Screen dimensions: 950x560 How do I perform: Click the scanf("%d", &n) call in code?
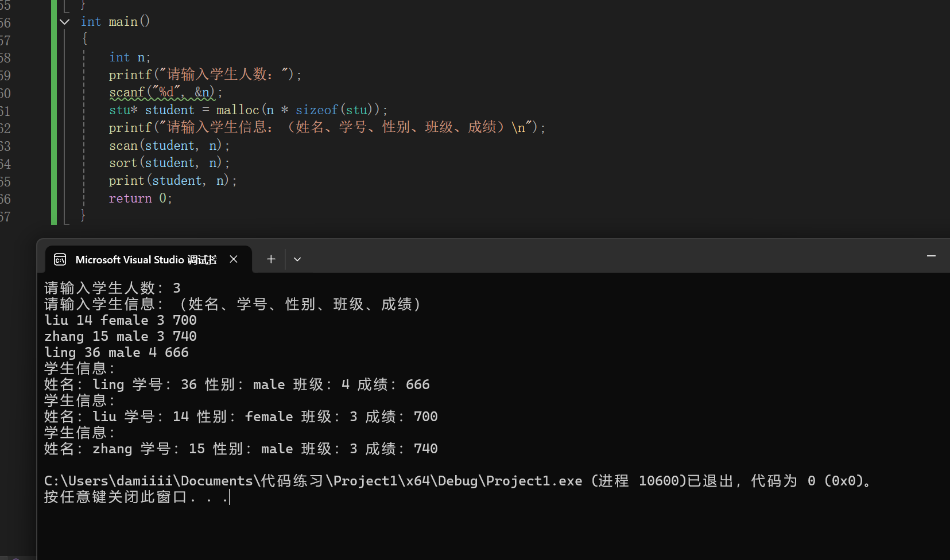[165, 92]
